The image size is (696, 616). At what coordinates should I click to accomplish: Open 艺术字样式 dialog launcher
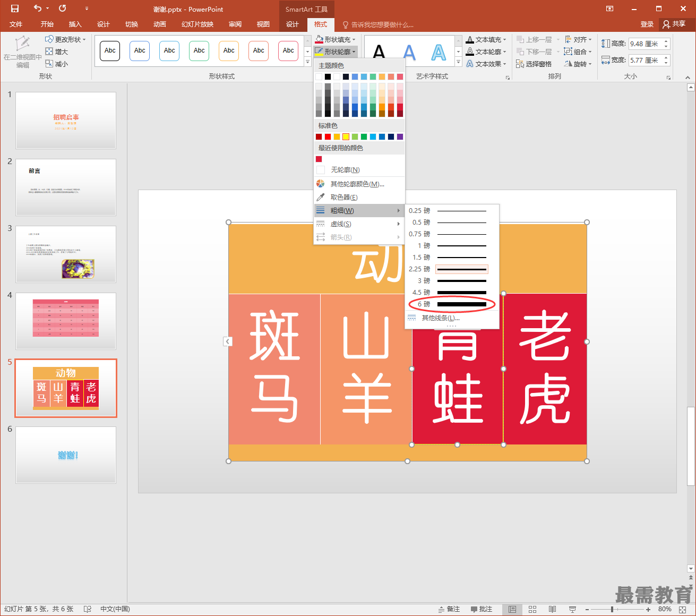pos(508,78)
